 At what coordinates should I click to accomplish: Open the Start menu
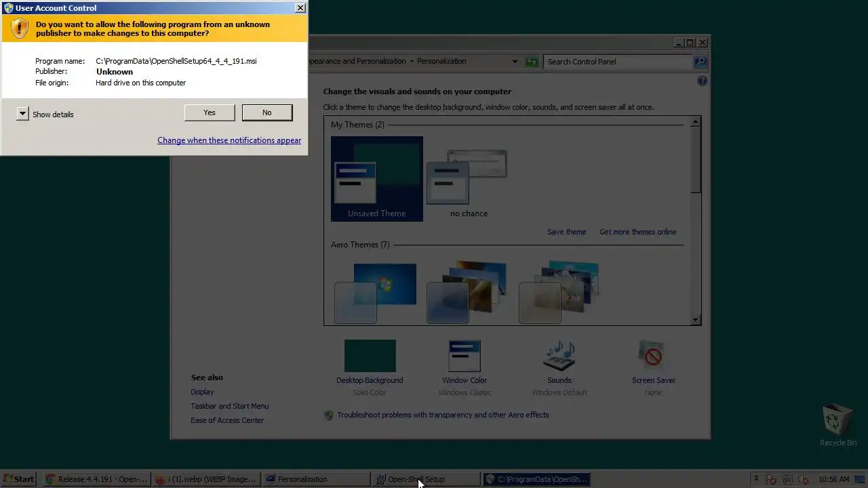(x=18, y=479)
